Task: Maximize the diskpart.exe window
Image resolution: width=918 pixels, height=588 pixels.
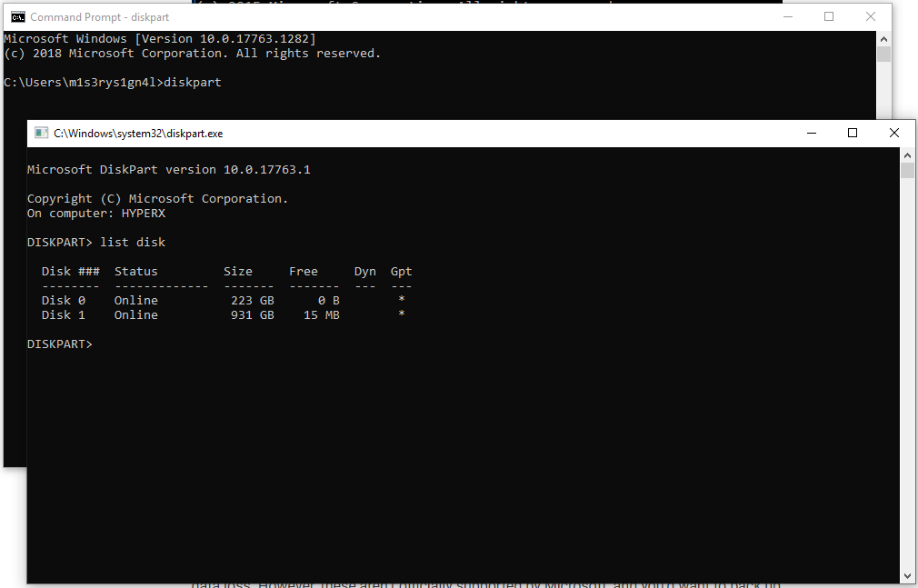Action: [x=853, y=134]
